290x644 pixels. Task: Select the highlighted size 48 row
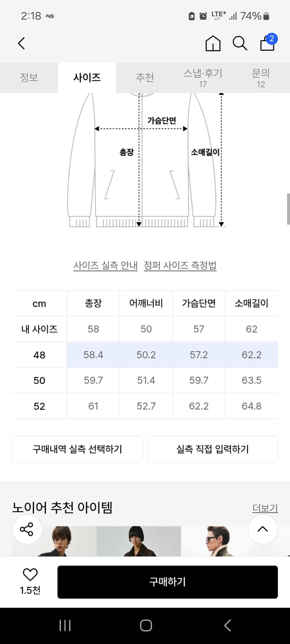click(x=145, y=355)
